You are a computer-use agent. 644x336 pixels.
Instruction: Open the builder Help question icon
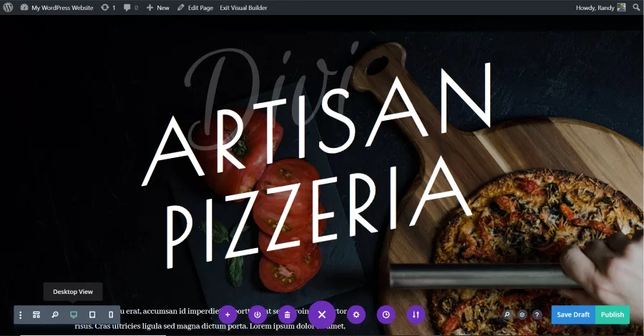click(x=537, y=315)
